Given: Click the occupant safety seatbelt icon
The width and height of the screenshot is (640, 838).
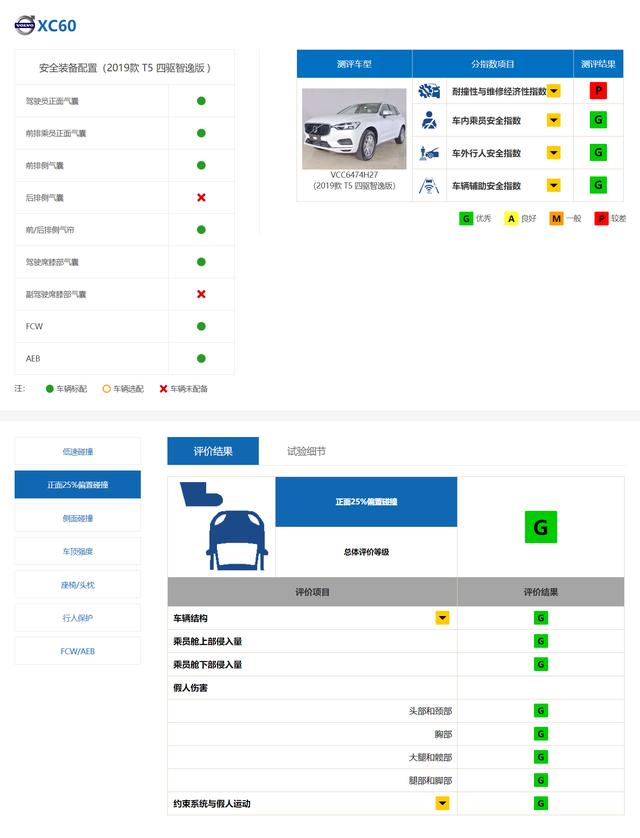Looking at the screenshot, I should pyautogui.click(x=430, y=121).
